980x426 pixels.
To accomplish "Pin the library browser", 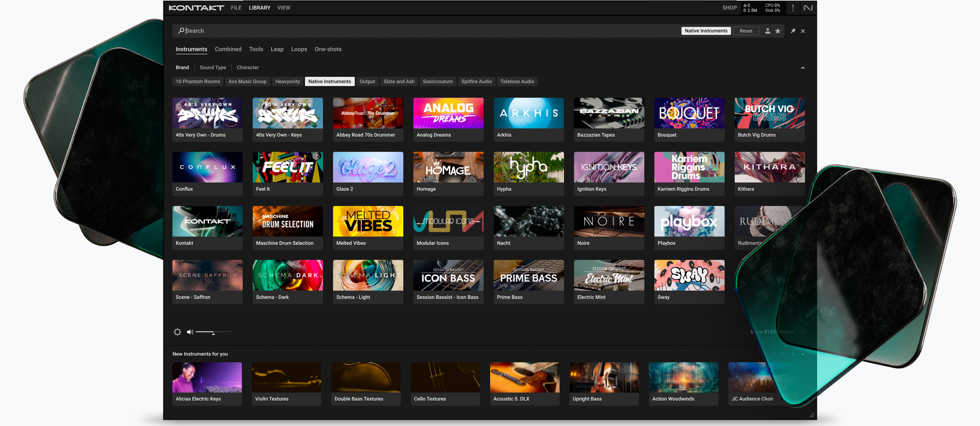I will (x=793, y=31).
